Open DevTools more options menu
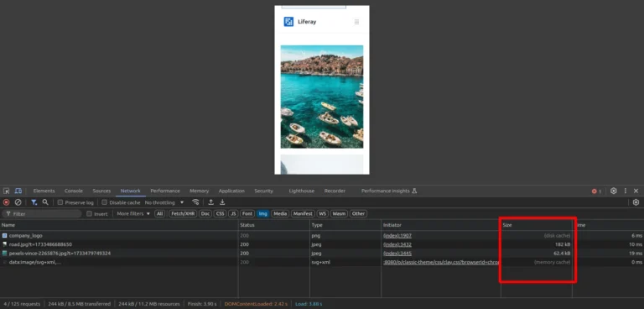Viewport: 644px width, 309px height. 626,191
